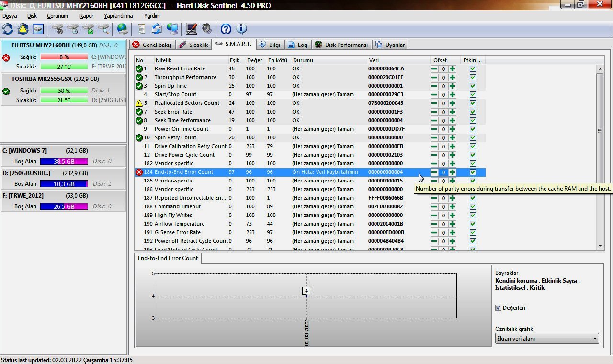The width and height of the screenshot is (613, 364).
Task: Click the green check icon on Raw Read Error Rate
Action: tap(139, 68)
